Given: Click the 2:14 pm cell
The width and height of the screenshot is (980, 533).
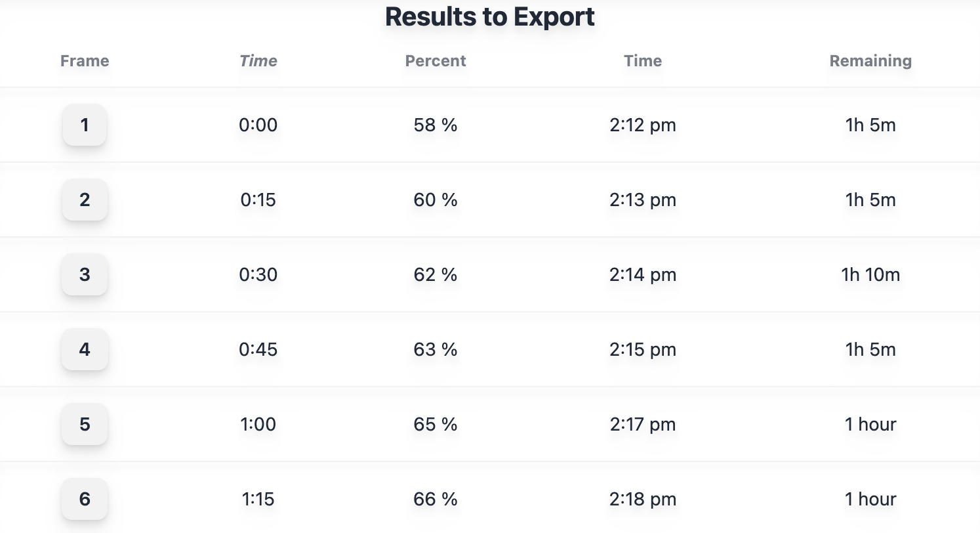Looking at the screenshot, I should (643, 274).
